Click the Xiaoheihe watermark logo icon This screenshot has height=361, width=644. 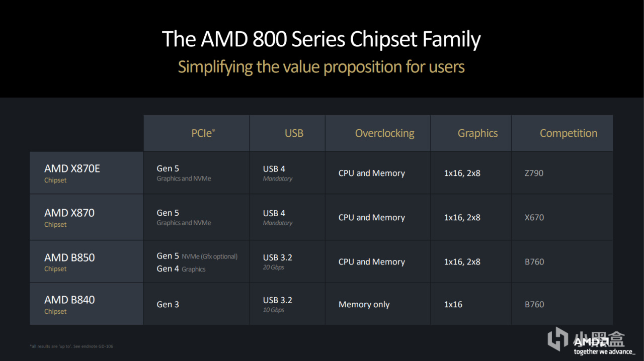[x=557, y=338]
